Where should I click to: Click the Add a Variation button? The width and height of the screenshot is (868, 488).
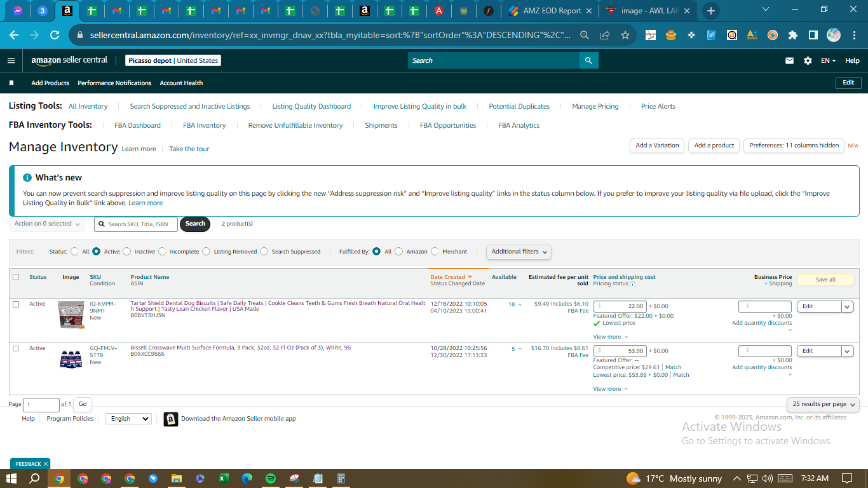click(x=657, y=146)
